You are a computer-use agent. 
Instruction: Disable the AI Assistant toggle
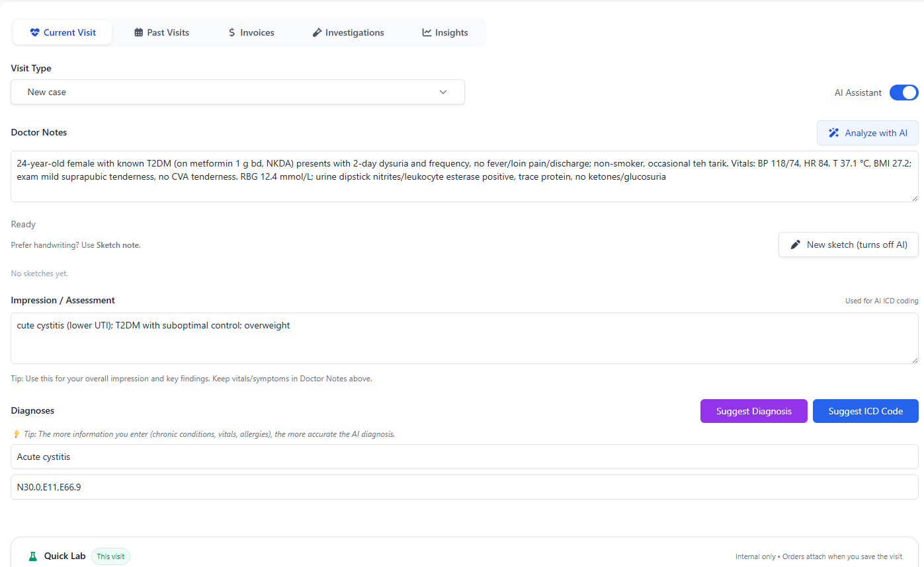pyautogui.click(x=903, y=93)
